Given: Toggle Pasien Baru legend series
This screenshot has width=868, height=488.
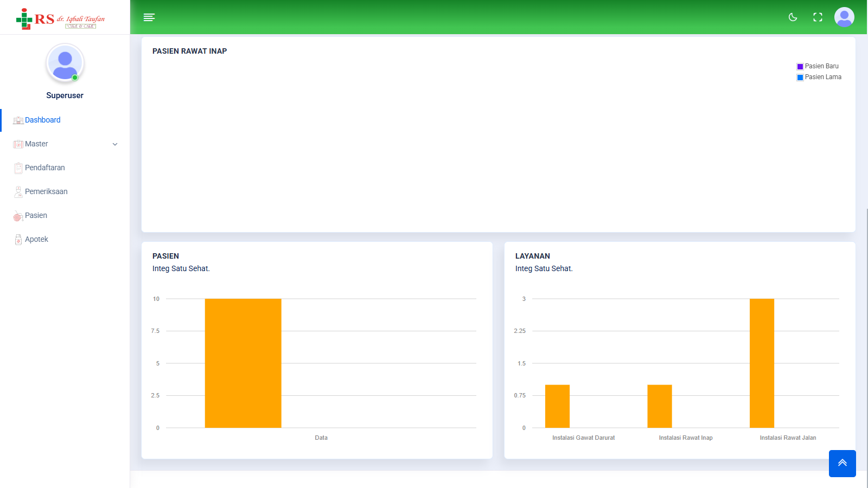Looking at the screenshot, I should (x=821, y=66).
